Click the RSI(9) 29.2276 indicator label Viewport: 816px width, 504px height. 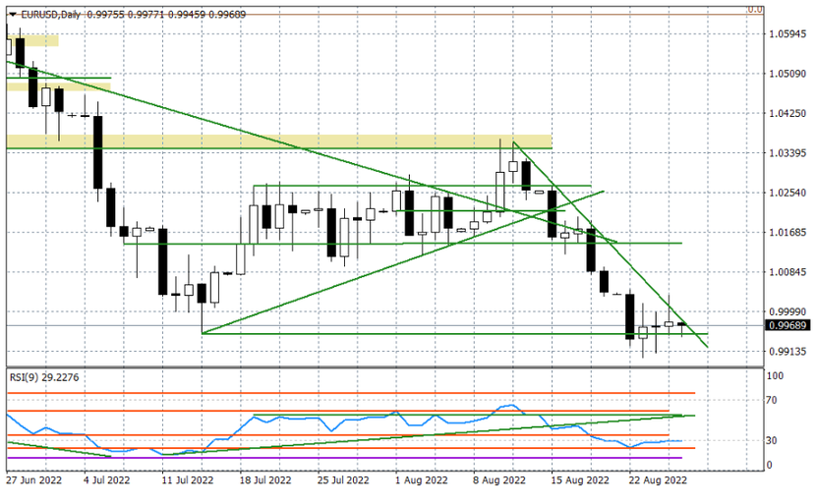[44, 377]
